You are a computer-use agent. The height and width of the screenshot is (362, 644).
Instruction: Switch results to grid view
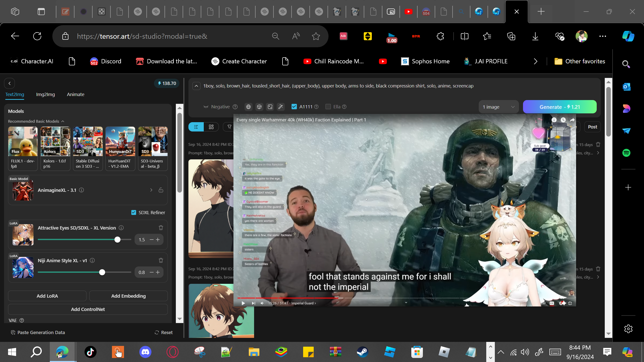pos(211,127)
